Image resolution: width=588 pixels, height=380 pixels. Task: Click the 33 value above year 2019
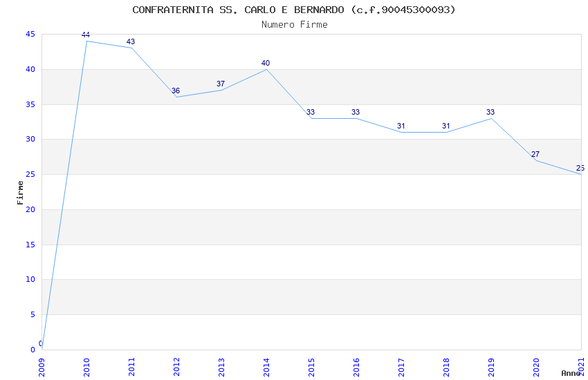(490, 112)
